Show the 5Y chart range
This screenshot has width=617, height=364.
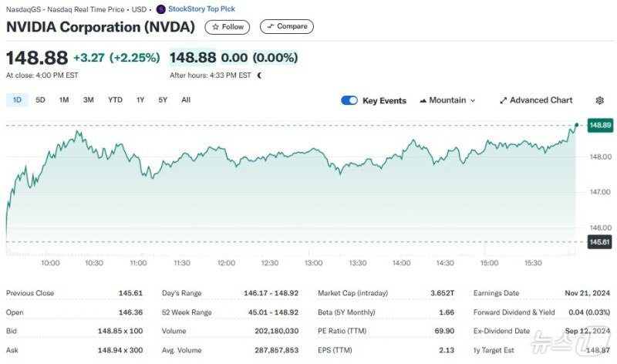163,100
